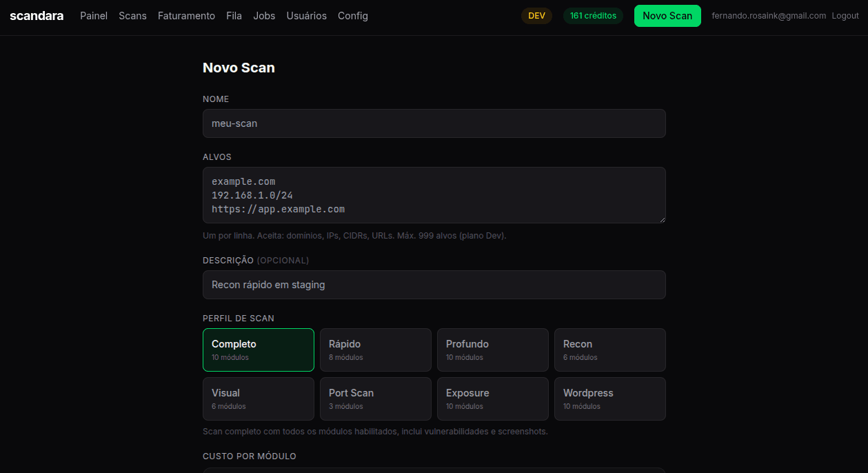Image resolution: width=868 pixels, height=473 pixels.
Task: Click the Logout link
Action: [845, 16]
